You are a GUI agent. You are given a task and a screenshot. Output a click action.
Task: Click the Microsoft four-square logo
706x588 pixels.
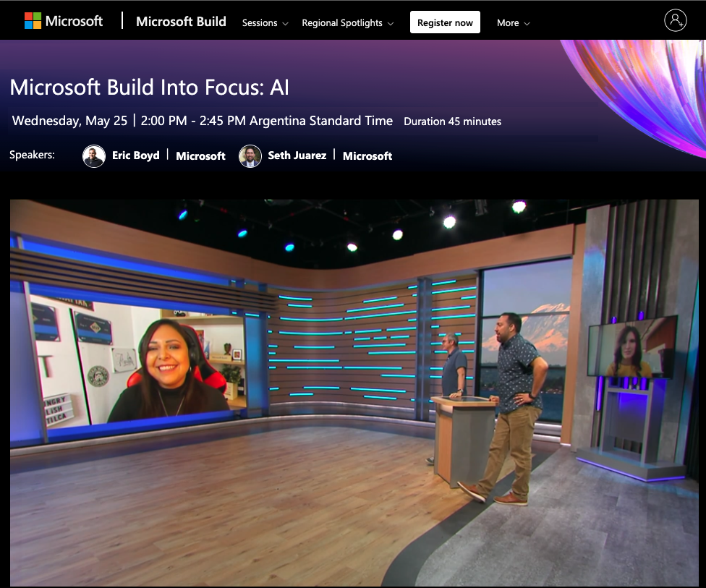pos(33,21)
